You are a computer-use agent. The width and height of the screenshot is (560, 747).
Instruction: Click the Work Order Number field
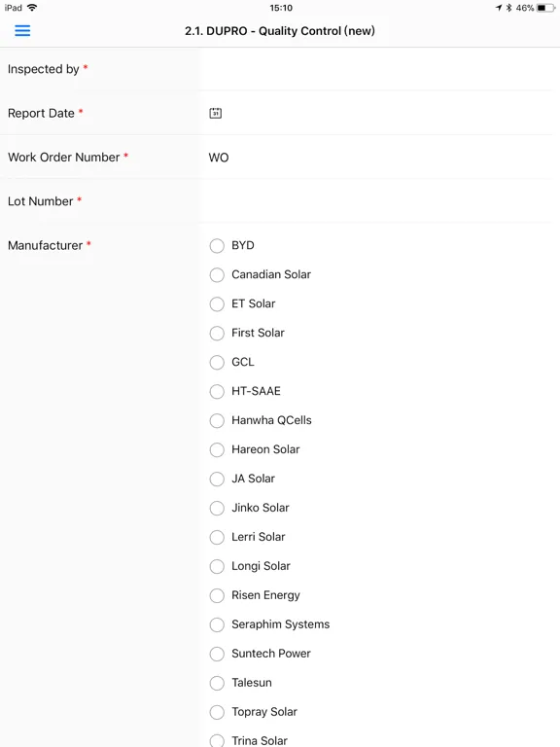377,158
